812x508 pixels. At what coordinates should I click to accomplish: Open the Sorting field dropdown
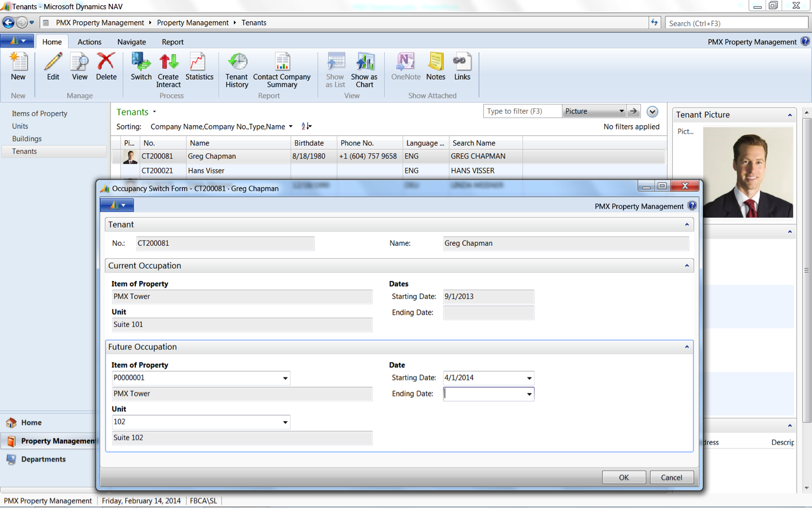point(291,127)
